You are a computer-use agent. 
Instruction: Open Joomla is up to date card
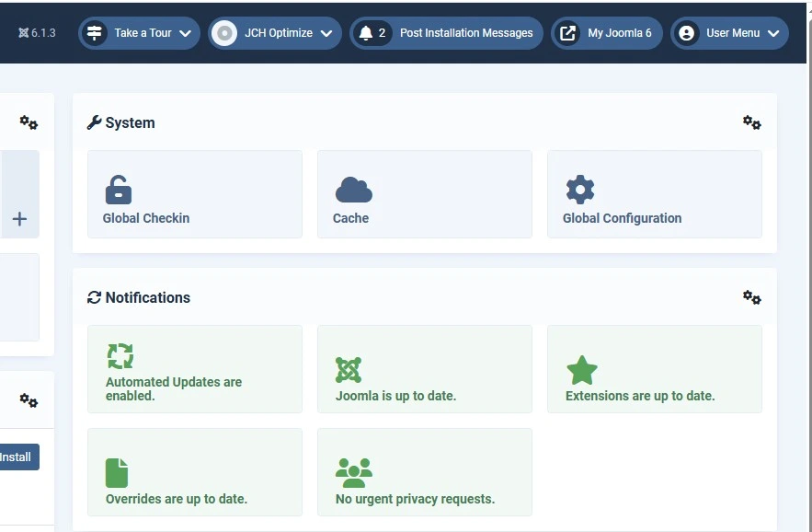[x=425, y=369]
